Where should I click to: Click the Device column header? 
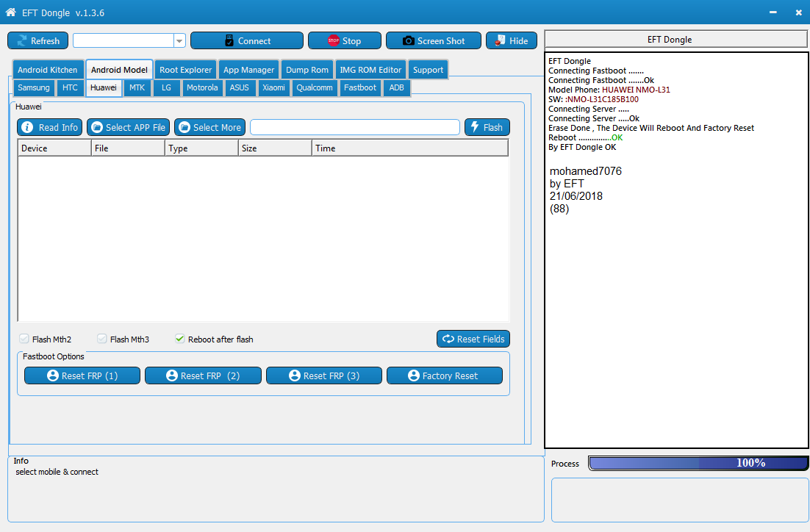[x=54, y=148]
